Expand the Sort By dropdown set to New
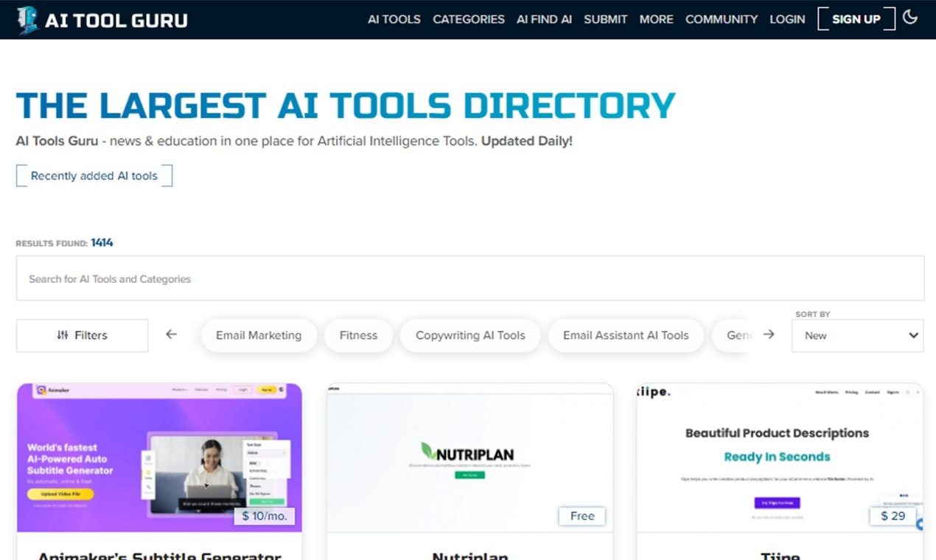 (857, 335)
